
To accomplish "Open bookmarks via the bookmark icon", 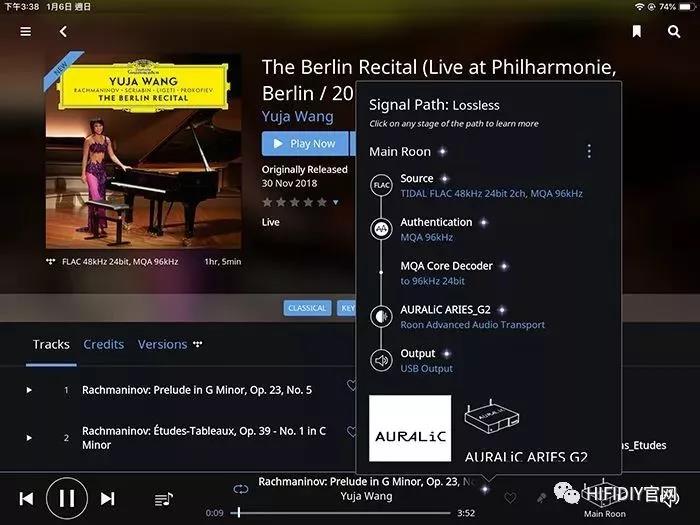I will pyautogui.click(x=637, y=31).
